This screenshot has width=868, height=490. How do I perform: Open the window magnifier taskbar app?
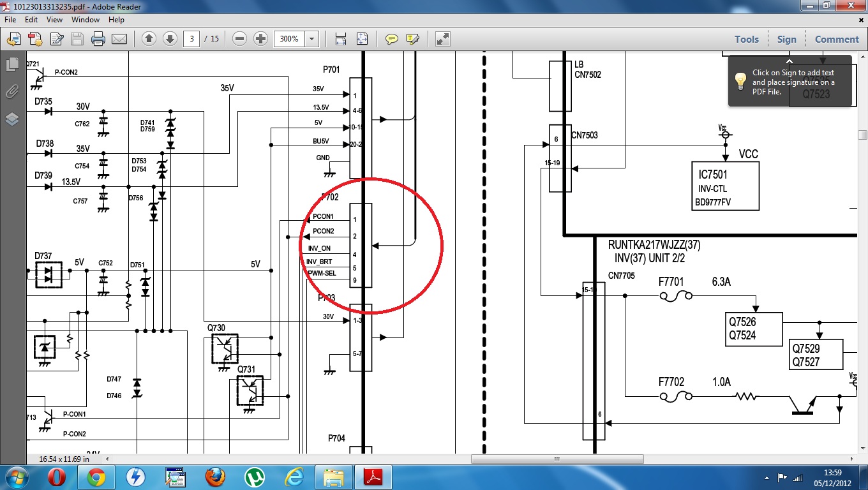coord(175,477)
